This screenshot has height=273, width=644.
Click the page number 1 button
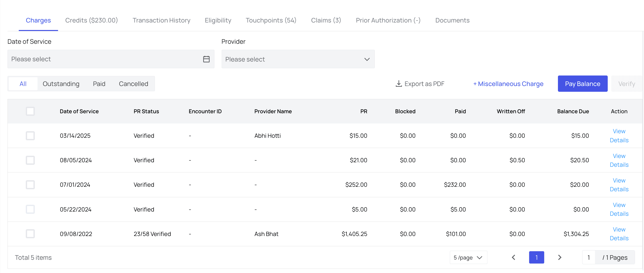[536, 257]
